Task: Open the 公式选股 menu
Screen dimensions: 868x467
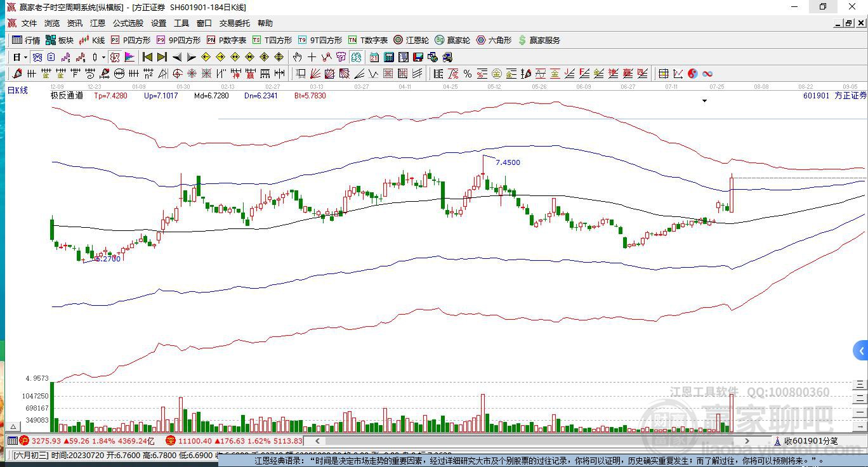Action: (128, 23)
